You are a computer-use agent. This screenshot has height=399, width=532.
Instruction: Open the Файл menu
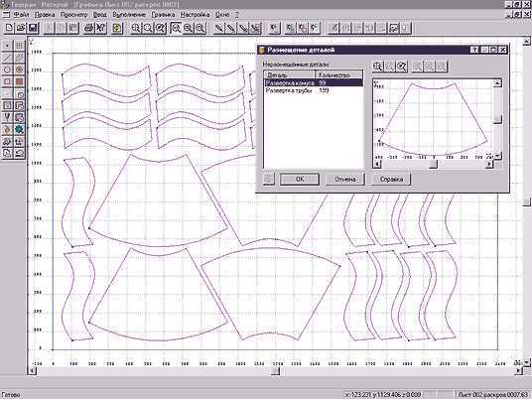click(x=22, y=15)
